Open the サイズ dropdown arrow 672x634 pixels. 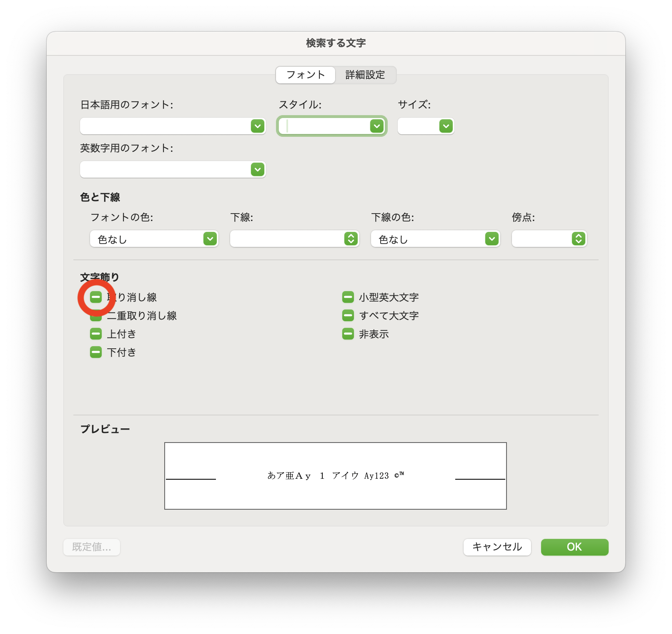[446, 126]
